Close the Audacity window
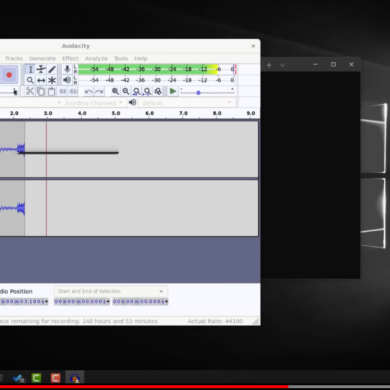Screen dimensions: 390x390 pos(253,46)
